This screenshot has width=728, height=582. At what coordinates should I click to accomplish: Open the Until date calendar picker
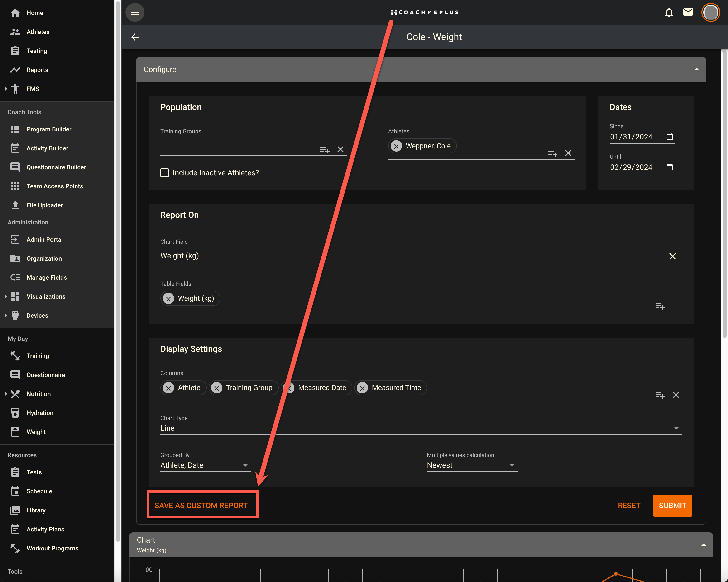point(670,167)
